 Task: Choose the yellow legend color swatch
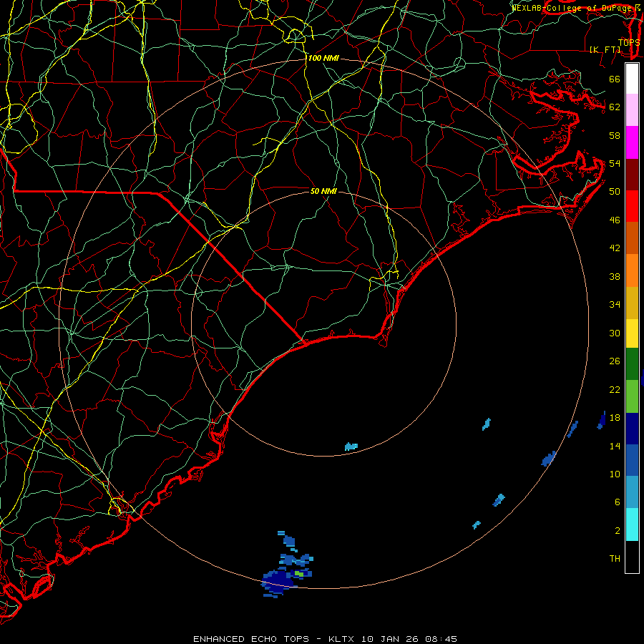[632, 333]
